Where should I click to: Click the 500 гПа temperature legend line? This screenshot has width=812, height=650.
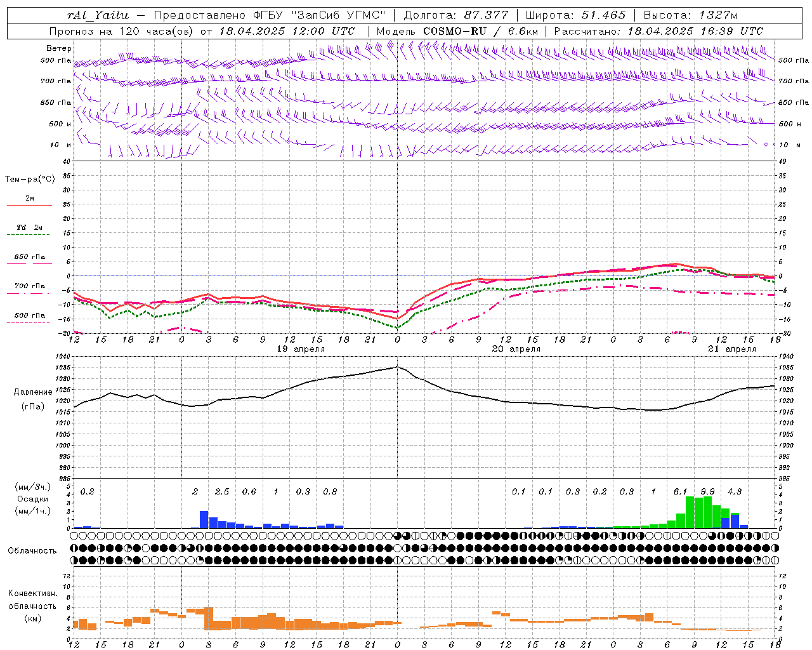(x=29, y=322)
